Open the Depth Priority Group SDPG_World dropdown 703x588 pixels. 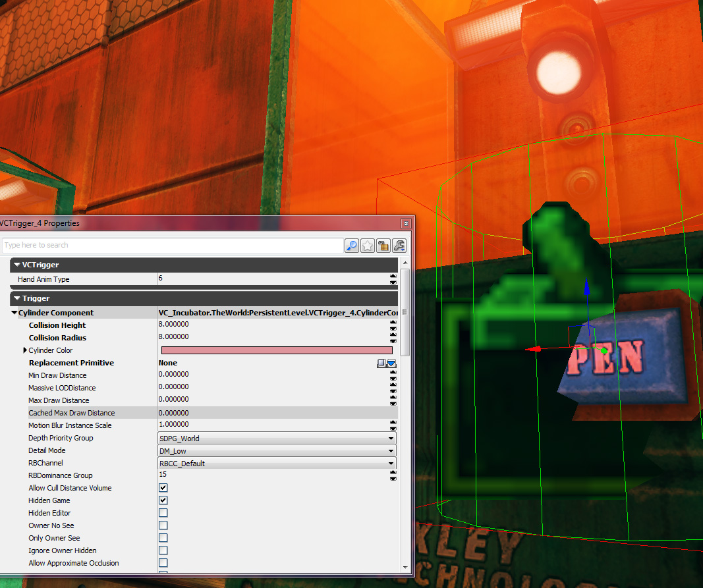pos(277,439)
